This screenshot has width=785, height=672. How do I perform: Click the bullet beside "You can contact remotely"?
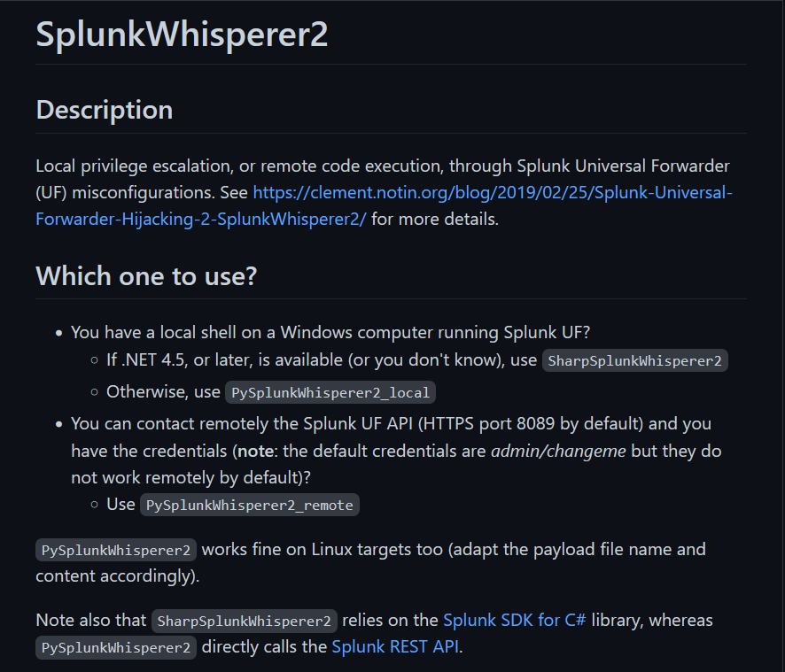pyautogui.click(x=59, y=424)
